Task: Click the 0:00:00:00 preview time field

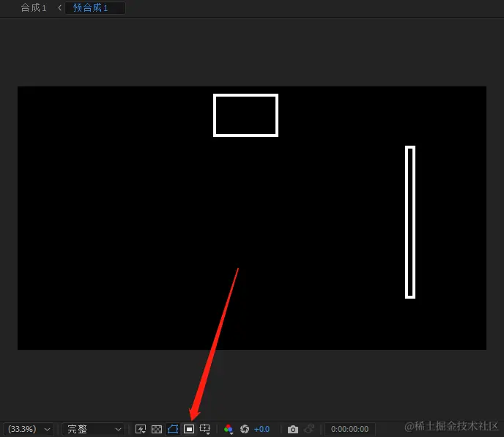Action: (x=349, y=429)
